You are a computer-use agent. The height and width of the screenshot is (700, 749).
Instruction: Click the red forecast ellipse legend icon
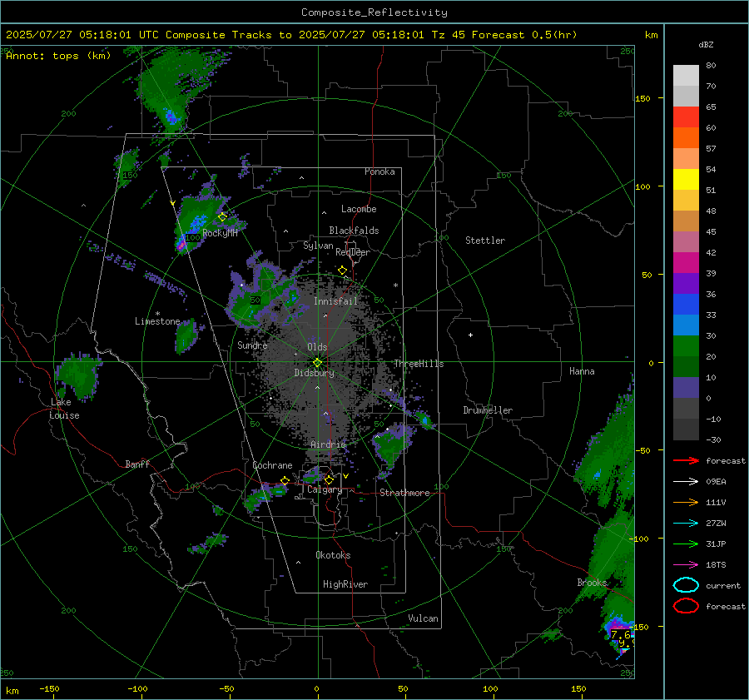(x=686, y=606)
